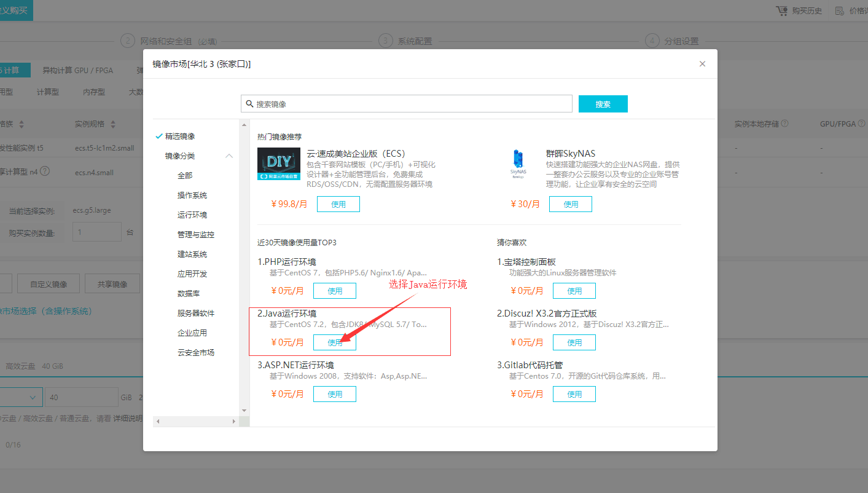The image size is (868, 493).
Task: Open the 2.Discuz! X3.2官方正式版 title
Action: click(547, 314)
